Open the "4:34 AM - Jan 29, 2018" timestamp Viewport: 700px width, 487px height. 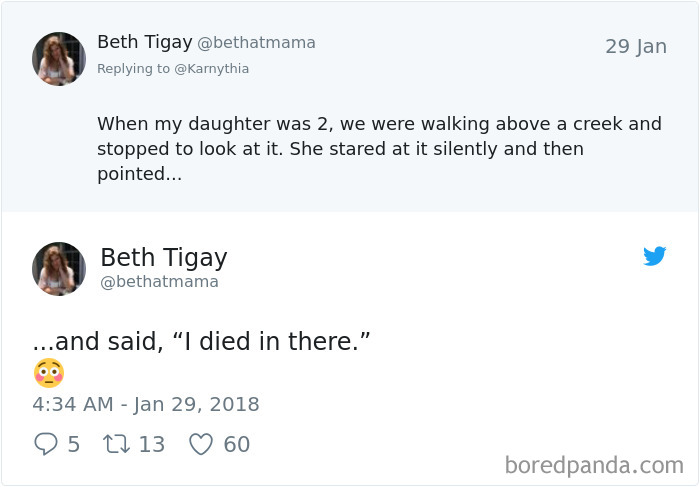point(146,405)
